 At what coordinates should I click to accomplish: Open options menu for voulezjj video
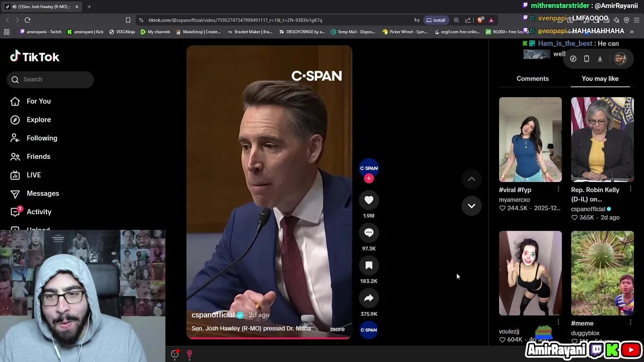click(558, 322)
